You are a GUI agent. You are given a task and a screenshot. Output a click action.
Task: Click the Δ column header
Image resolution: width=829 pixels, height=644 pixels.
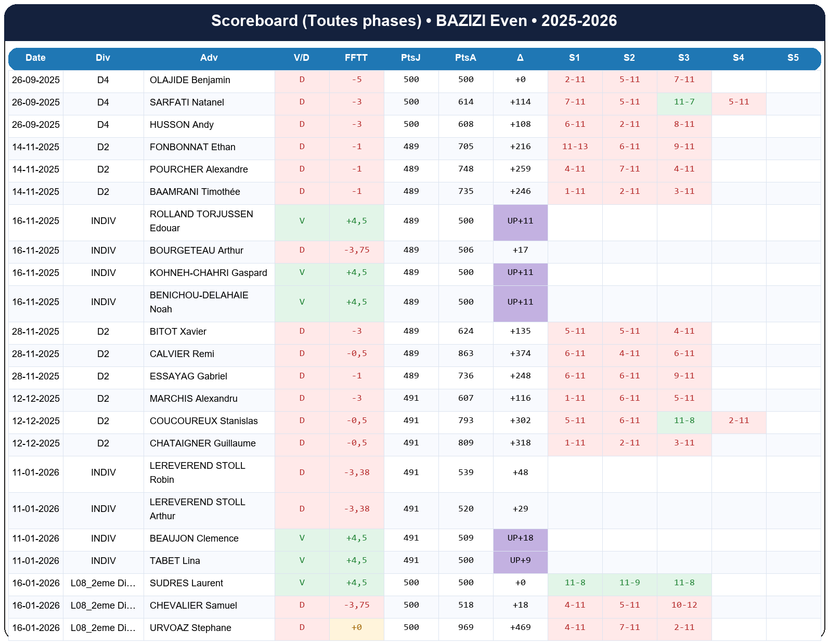pos(520,58)
